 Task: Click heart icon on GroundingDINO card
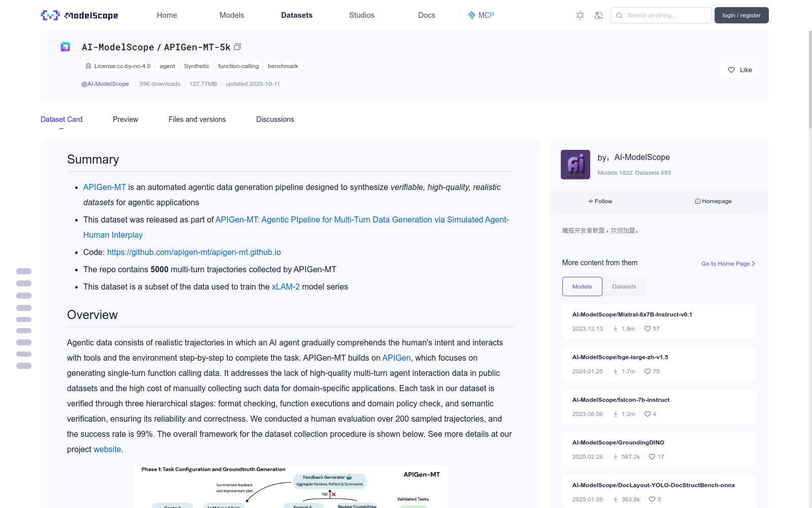(652, 457)
